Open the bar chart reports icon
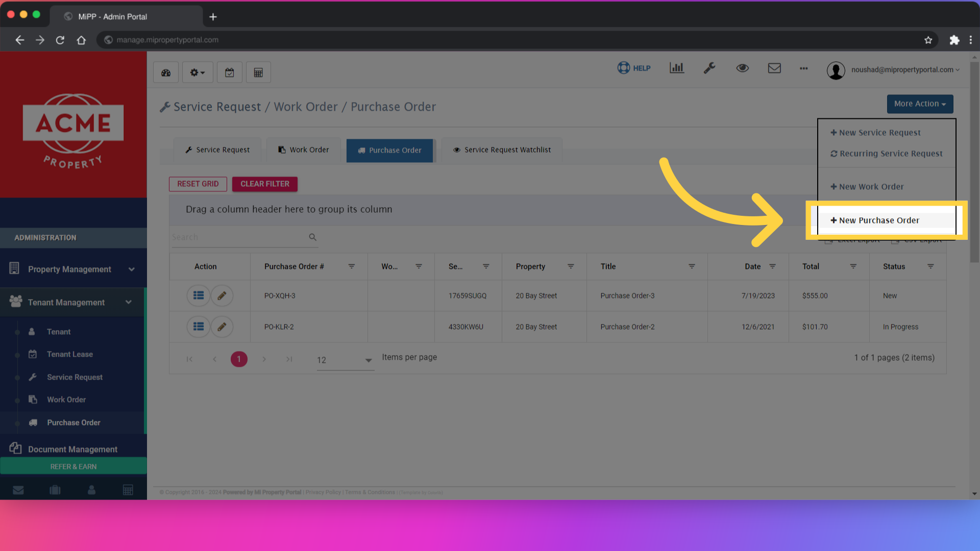This screenshot has width=980, height=551. pyautogui.click(x=677, y=68)
